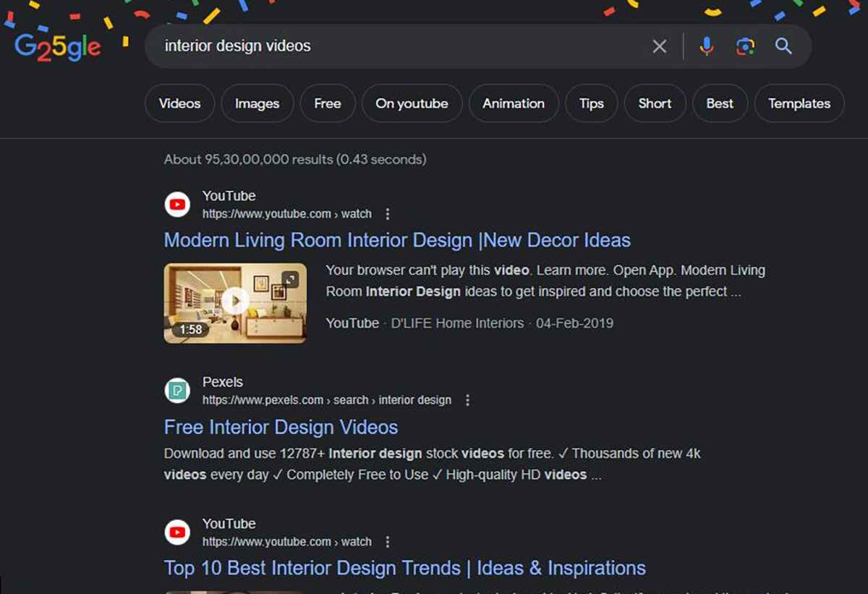Click youtube.com watch URL under first result

pyautogui.click(x=287, y=214)
